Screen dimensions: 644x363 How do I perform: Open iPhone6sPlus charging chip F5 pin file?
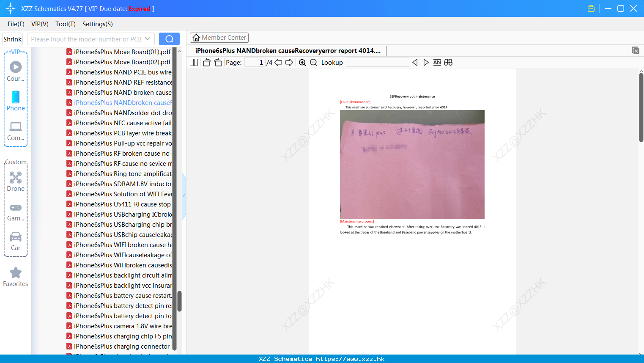[x=119, y=336]
